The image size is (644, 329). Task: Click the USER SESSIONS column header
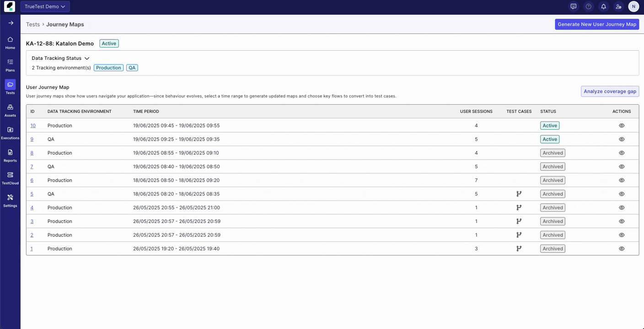(x=476, y=111)
